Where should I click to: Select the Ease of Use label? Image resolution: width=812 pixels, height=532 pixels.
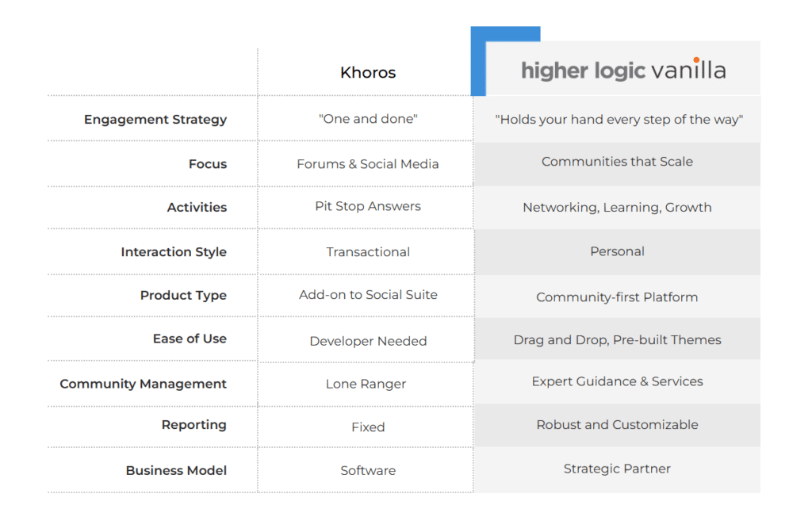pyautogui.click(x=190, y=339)
